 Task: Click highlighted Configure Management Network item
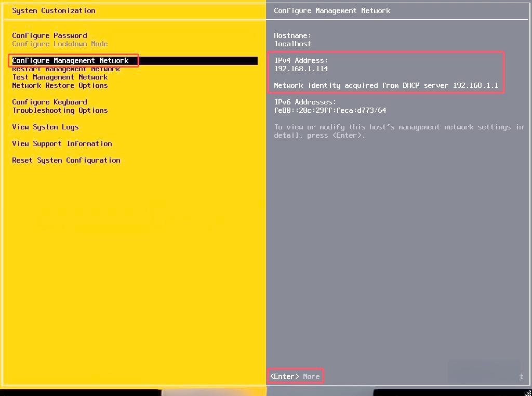coord(70,61)
